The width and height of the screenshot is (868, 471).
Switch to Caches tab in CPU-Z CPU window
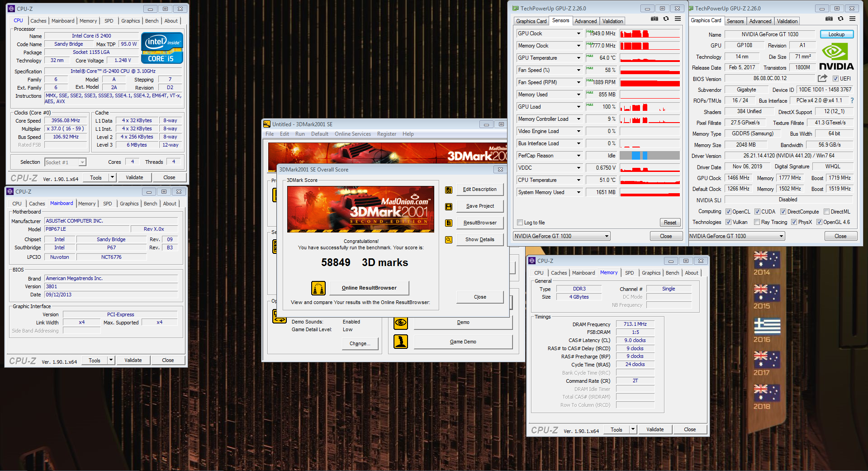click(x=38, y=21)
